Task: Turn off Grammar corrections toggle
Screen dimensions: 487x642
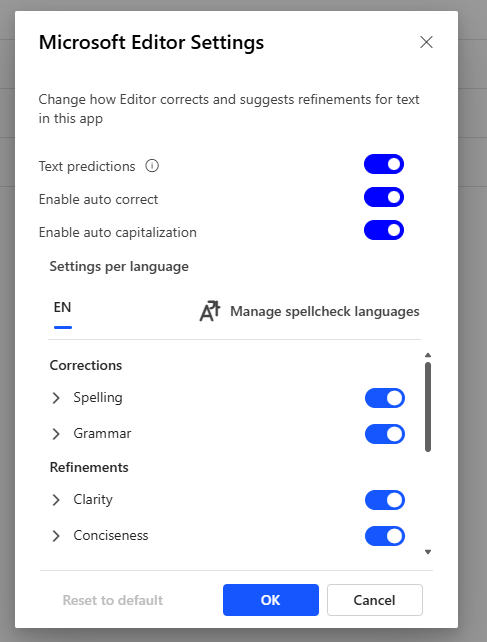Action: (385, 434)
